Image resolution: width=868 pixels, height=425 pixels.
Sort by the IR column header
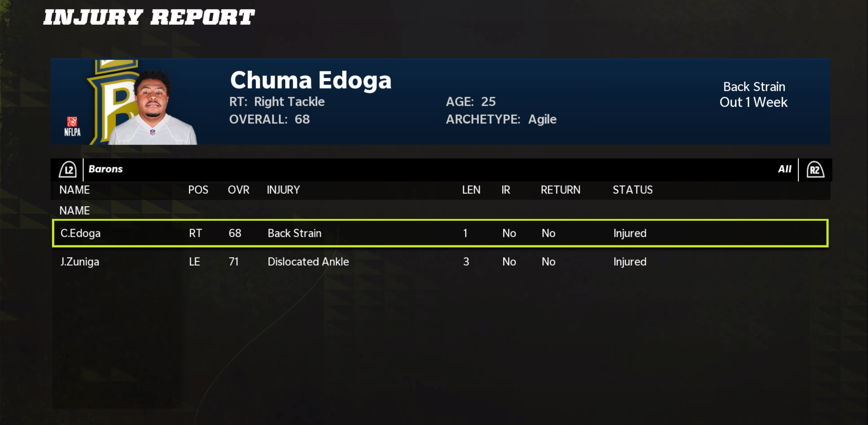(505, 190)
